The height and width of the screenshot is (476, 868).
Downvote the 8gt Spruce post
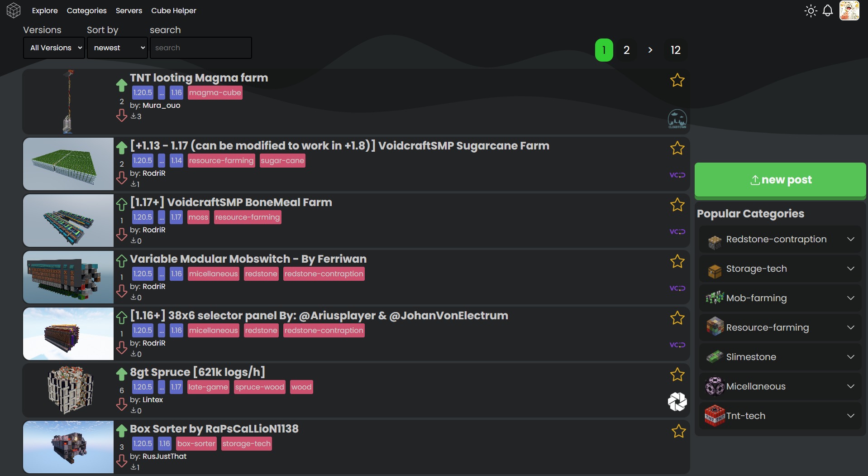tap(121, 404)
